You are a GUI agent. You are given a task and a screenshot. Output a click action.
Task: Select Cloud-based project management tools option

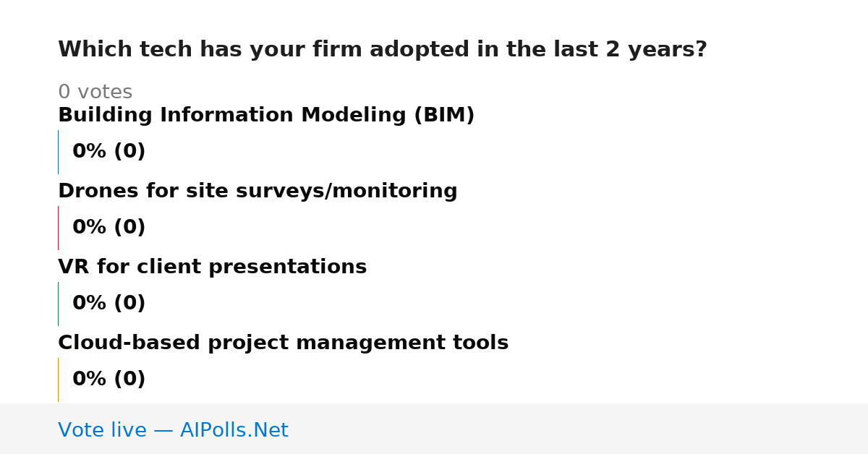[x=283, y=343]
